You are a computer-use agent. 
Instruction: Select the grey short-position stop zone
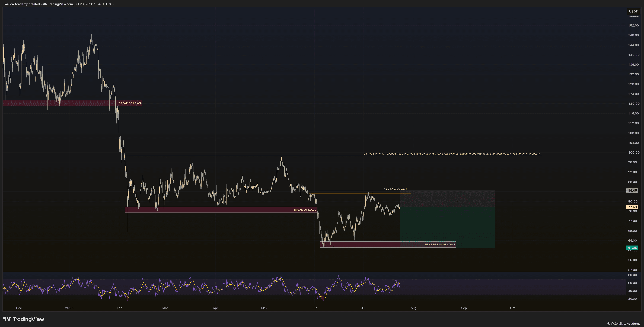[x=448, y=199]
